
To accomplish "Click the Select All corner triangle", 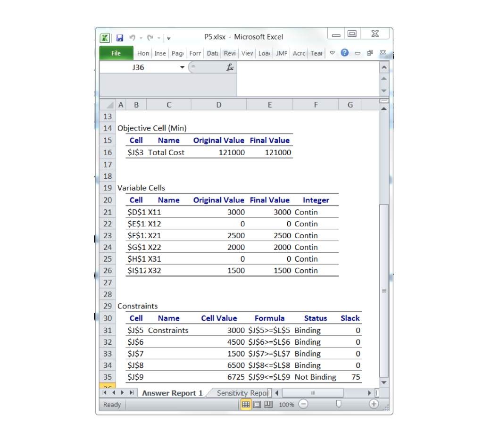I will [108, 105].
